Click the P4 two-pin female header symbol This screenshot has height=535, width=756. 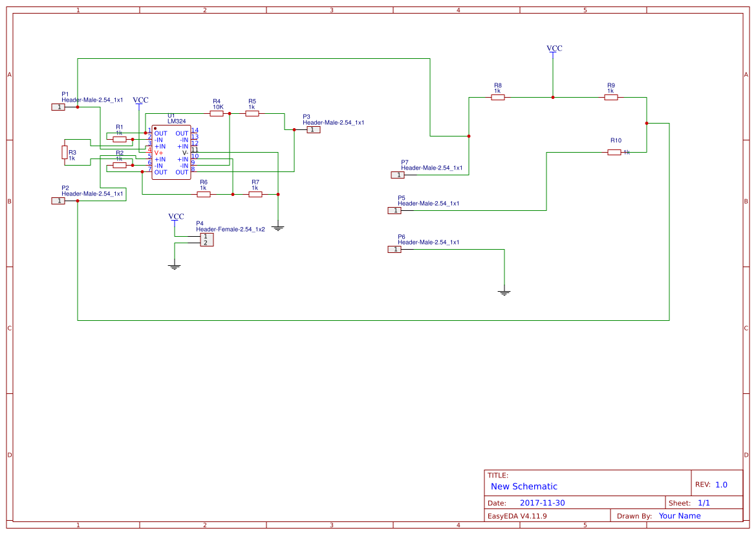[x=207, y=240]
